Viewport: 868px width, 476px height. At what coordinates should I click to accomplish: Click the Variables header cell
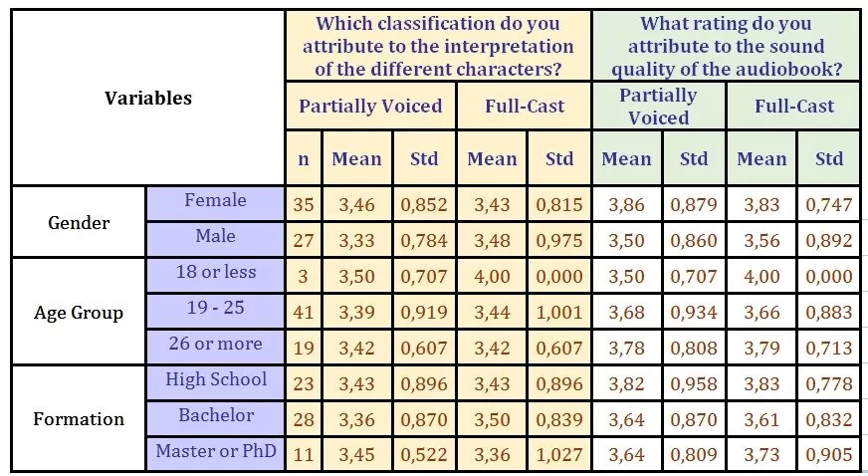(x=147, y=98)
